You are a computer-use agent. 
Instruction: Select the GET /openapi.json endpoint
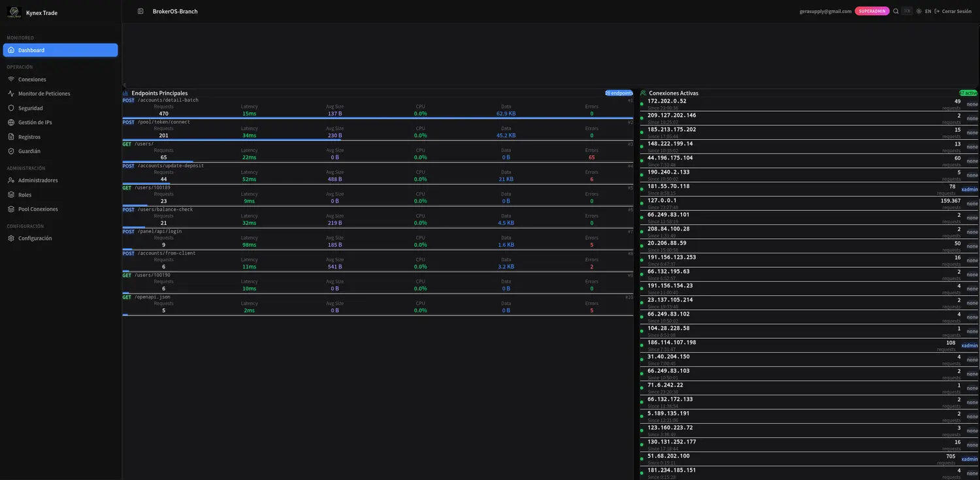[378, 305]
